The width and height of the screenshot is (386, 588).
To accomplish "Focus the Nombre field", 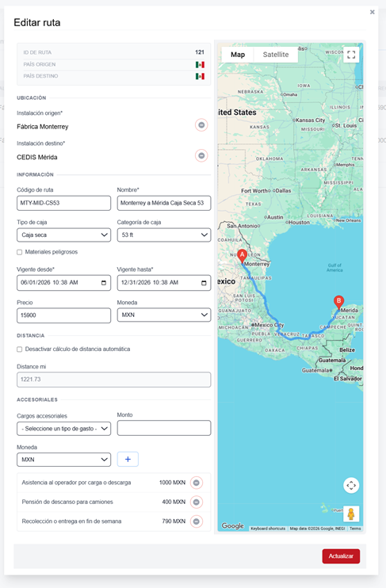I will 164,203.
